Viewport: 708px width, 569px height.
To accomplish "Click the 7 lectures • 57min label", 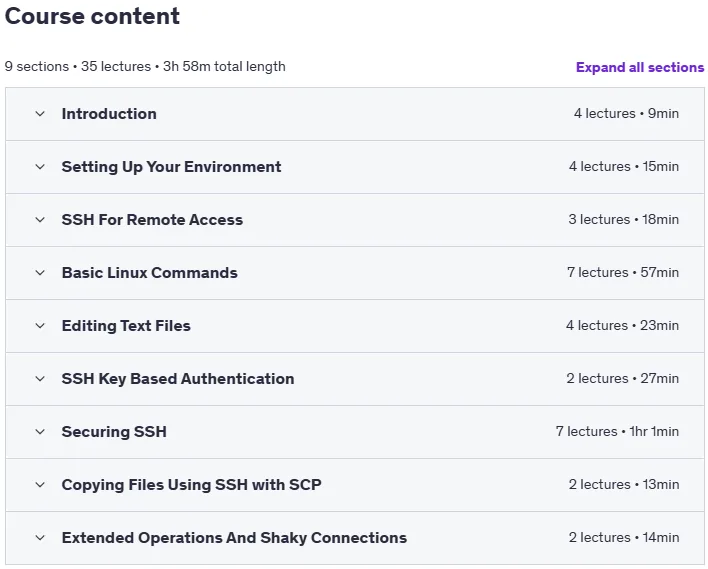I will tap(623, 273).
